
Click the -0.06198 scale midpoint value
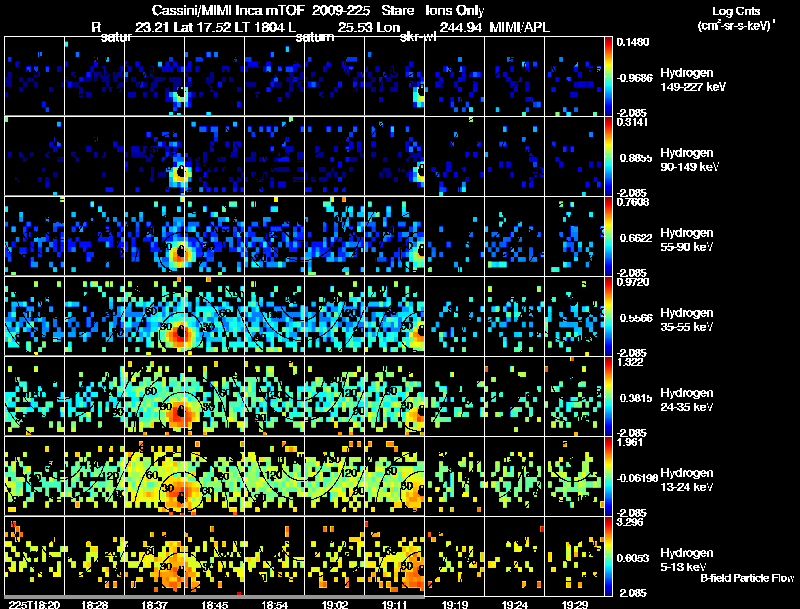pos(636,478)
